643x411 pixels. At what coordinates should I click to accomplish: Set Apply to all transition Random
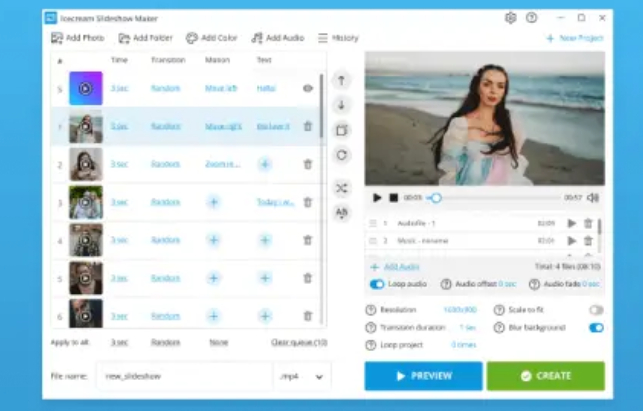[x=166, y=342]
